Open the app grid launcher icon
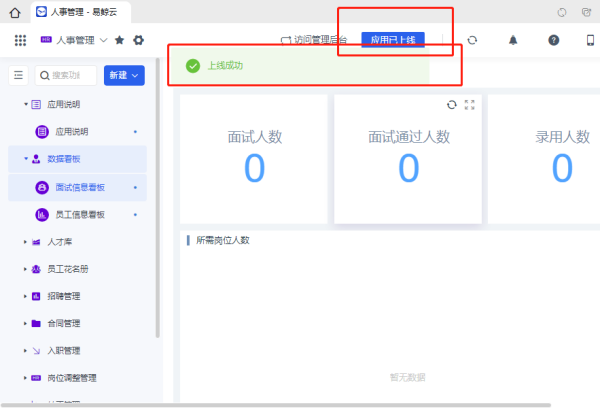 [20, 40]
